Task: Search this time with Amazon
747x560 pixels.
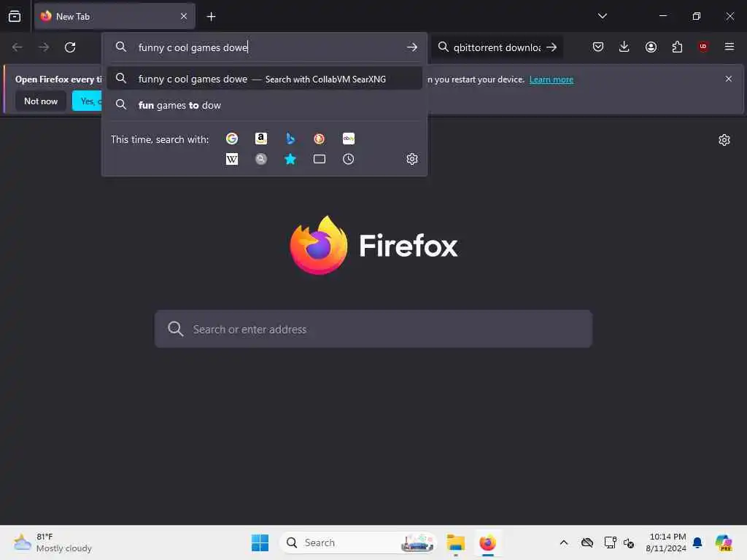Action: point(261,139)
